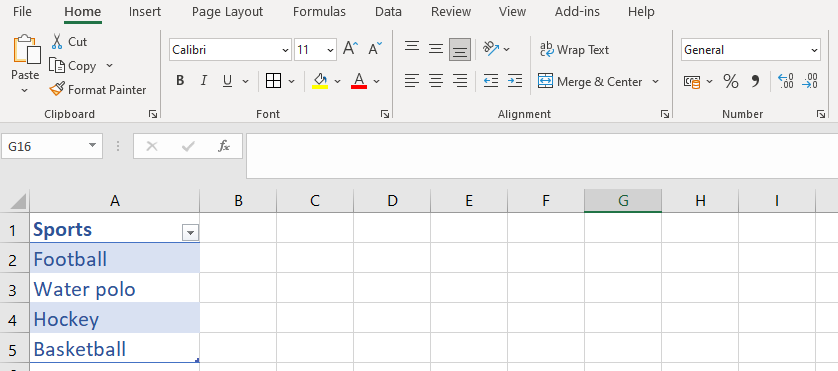Image resolution: width=838 pixels, height=371 pixels.
Task: Open the Add-ins tab
Action: [577, 11]
